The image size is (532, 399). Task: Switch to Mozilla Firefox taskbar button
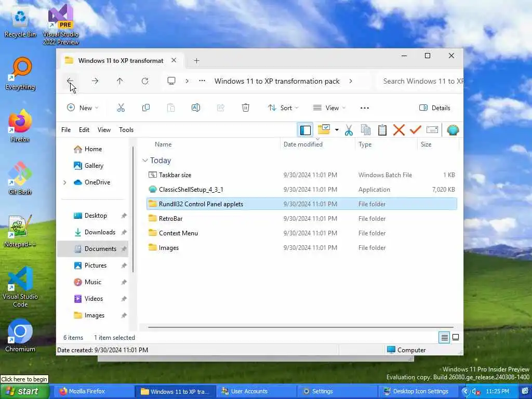pos(93,391)
